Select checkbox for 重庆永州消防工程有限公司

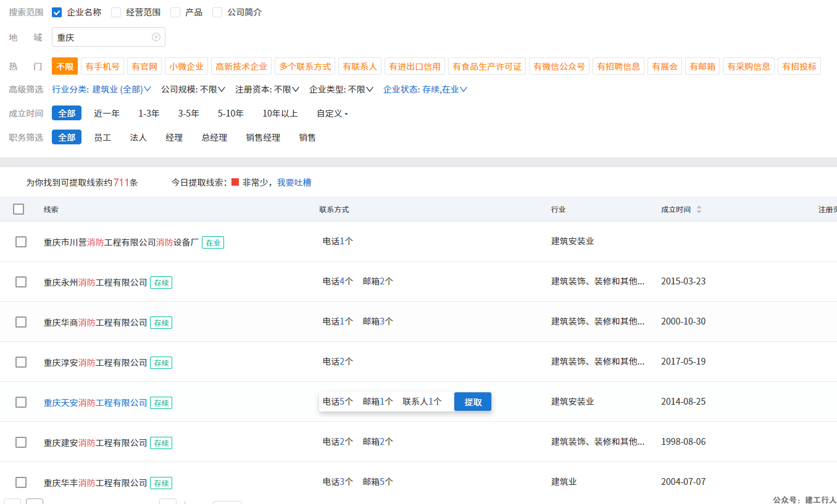[21, 282]
